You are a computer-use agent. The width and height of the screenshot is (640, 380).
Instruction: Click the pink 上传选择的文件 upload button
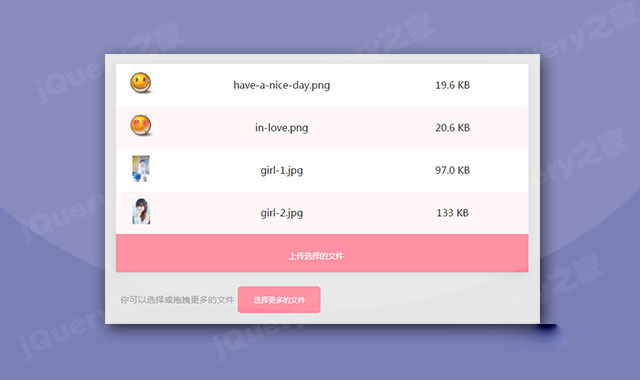tap(322, 253)
